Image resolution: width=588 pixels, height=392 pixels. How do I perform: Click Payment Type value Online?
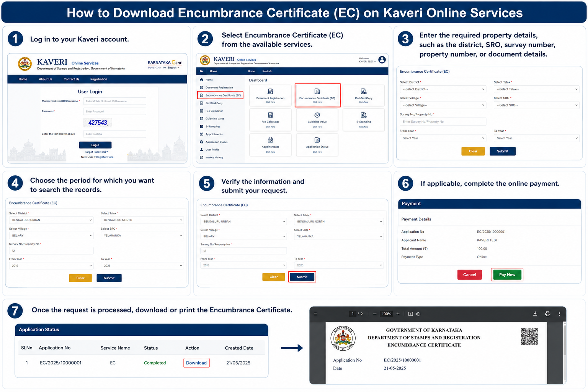pyautogui.click(x=482, y=257)
